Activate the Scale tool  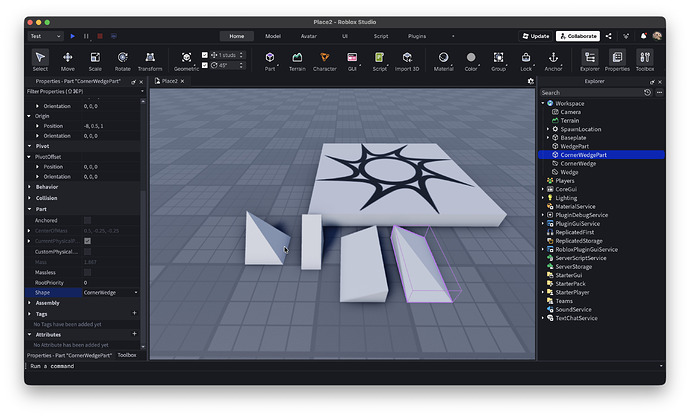tap(95, 60)
